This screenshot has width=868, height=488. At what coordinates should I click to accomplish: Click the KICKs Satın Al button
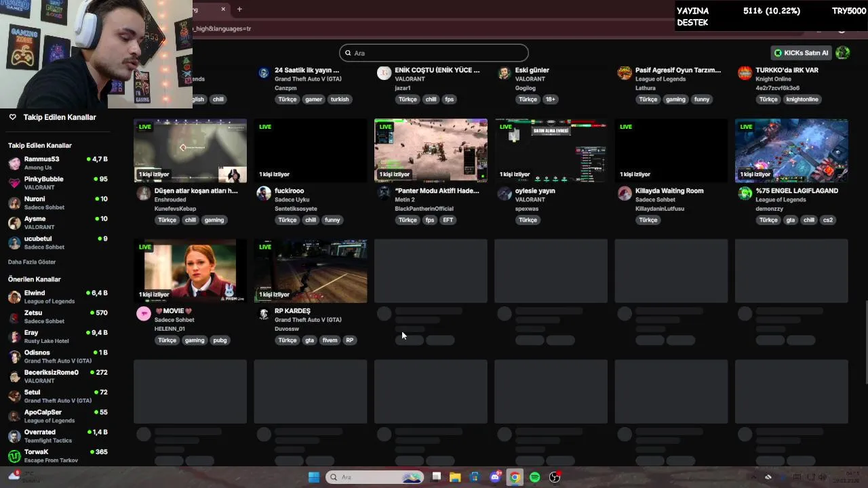[802, 53]
